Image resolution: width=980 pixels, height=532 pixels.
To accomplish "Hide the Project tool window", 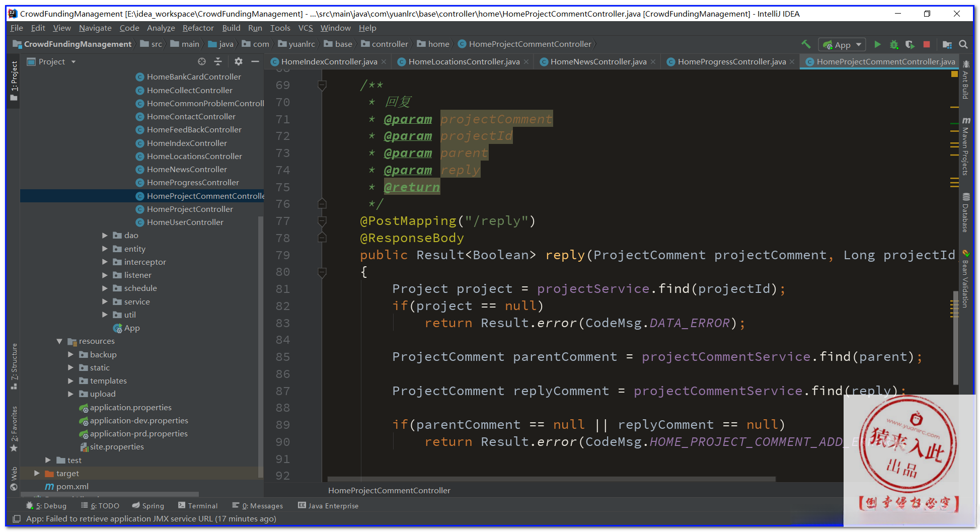I will 255,61.
